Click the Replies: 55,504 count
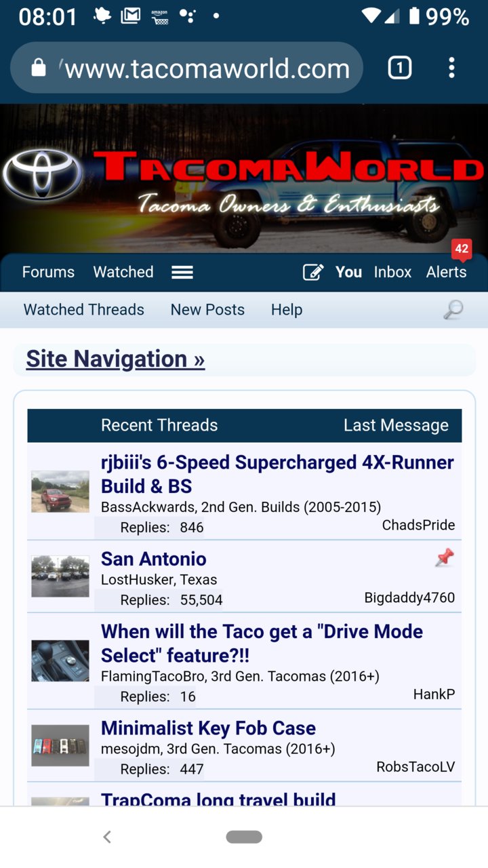Viewport: 488px width, 868px height. tap(171, 600)
